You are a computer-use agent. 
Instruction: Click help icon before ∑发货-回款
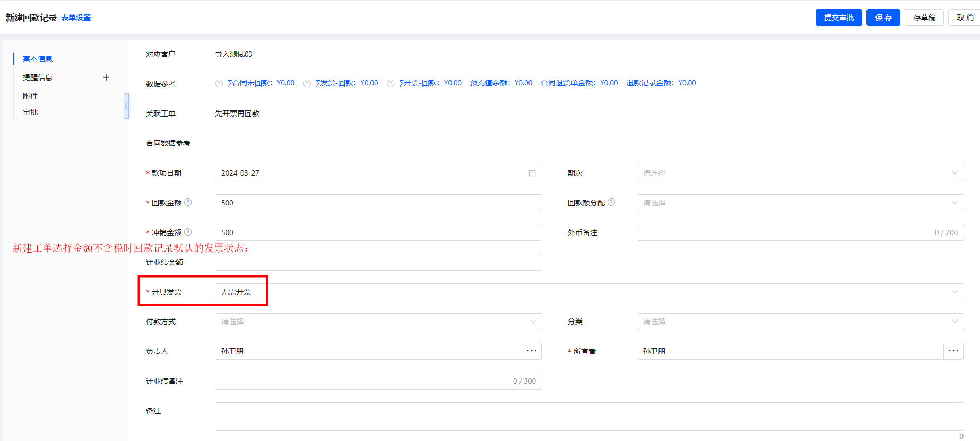point(307,83)
